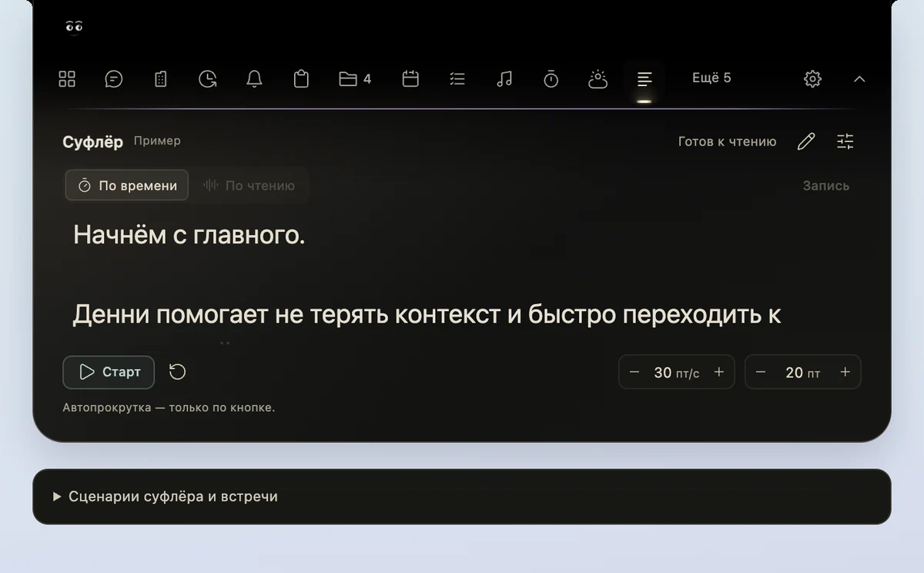The image size is (924, 573).
Task: Open the notes notepad icon
Action: click(x=160, y=79)
